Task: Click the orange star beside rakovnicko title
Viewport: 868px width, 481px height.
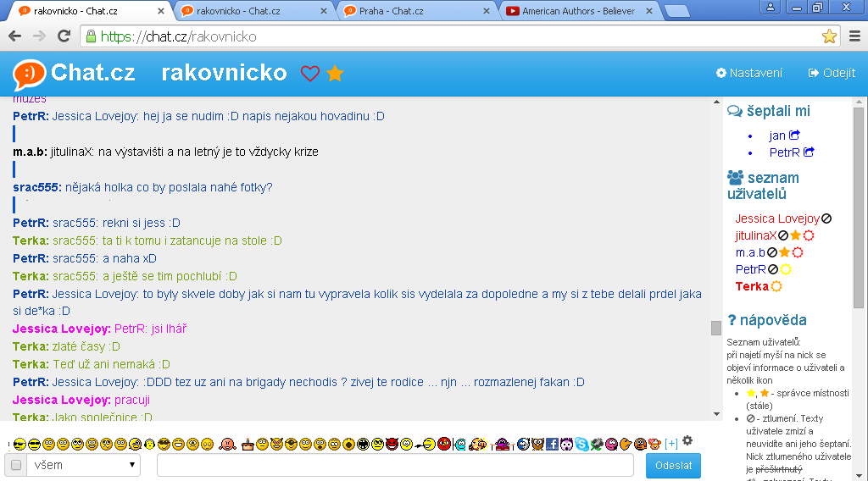Action: (335, 73)
